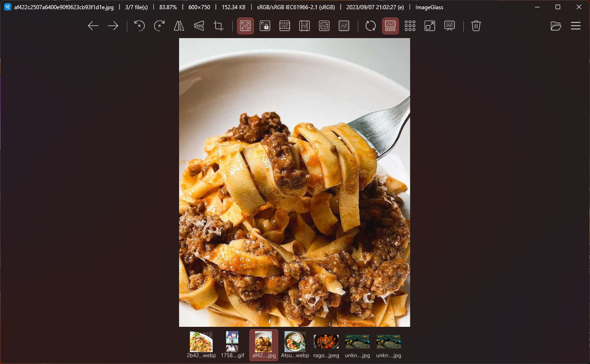Click the displayed pasta image
This screenshot has width=590, height=364.
[x=294, y=182]
